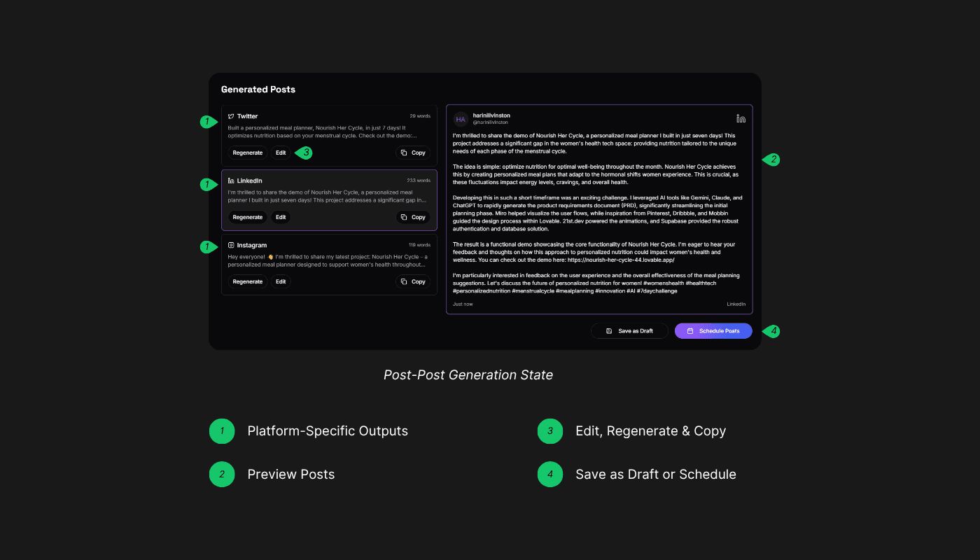
Task: Regenerate the LinkedIn post
Action: [248, 217]
